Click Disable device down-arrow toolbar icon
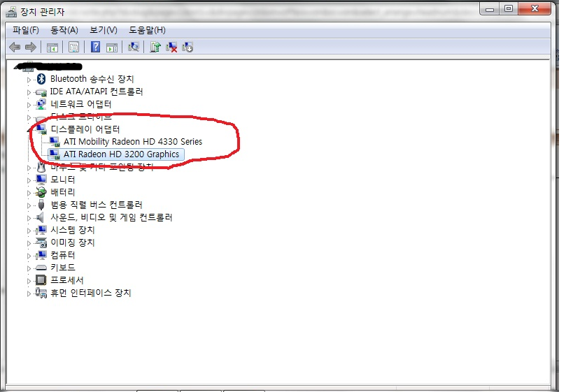The image size is (573, 392). click(188, 47)
